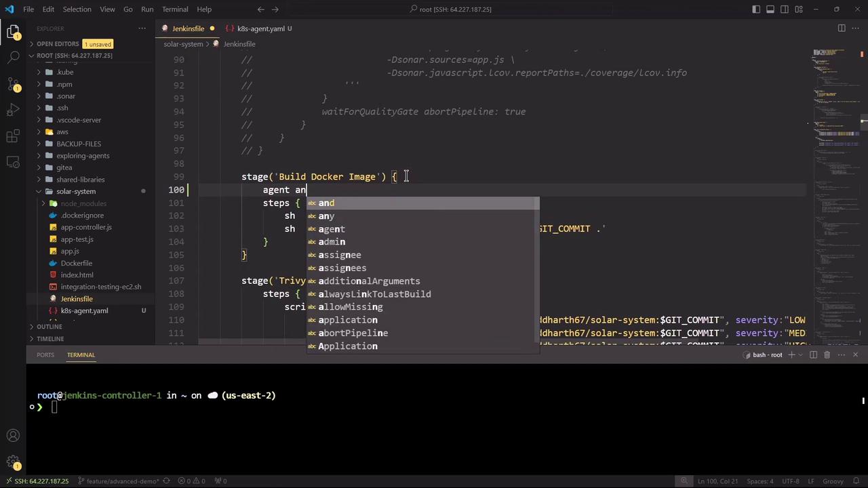Close the terminal panel
The image size is (868, 488).
point(855,355)
